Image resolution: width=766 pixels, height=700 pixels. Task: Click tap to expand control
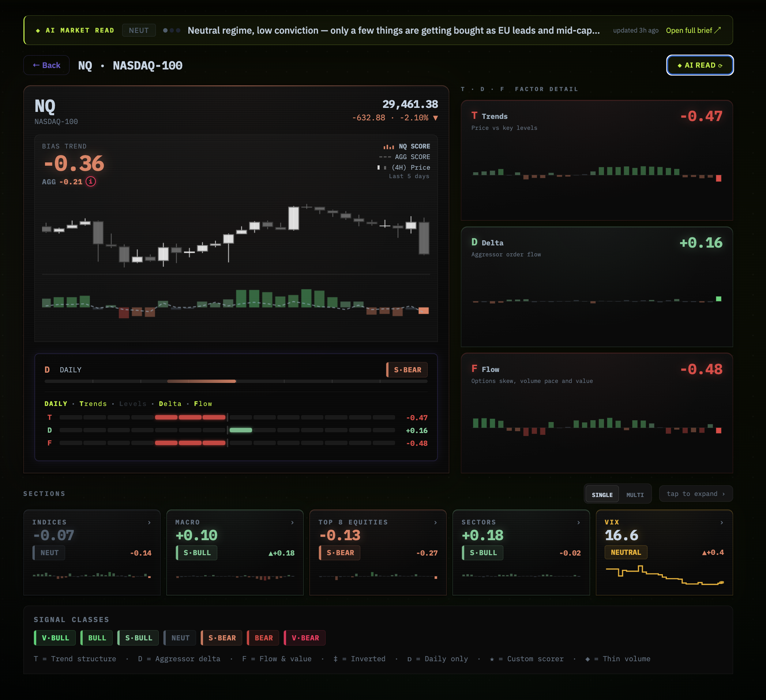click(x=695, y=493)
